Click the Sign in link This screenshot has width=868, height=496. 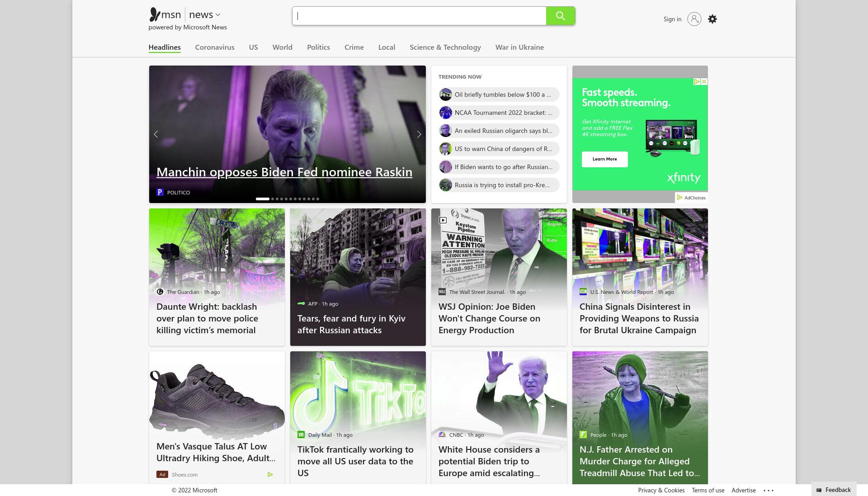[x=672, y=19]
